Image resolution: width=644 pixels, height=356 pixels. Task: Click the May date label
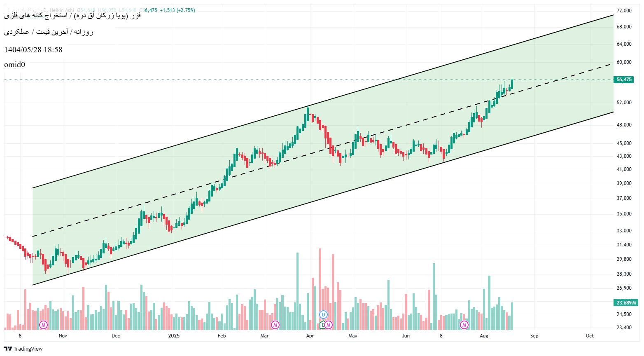[353, 336]
